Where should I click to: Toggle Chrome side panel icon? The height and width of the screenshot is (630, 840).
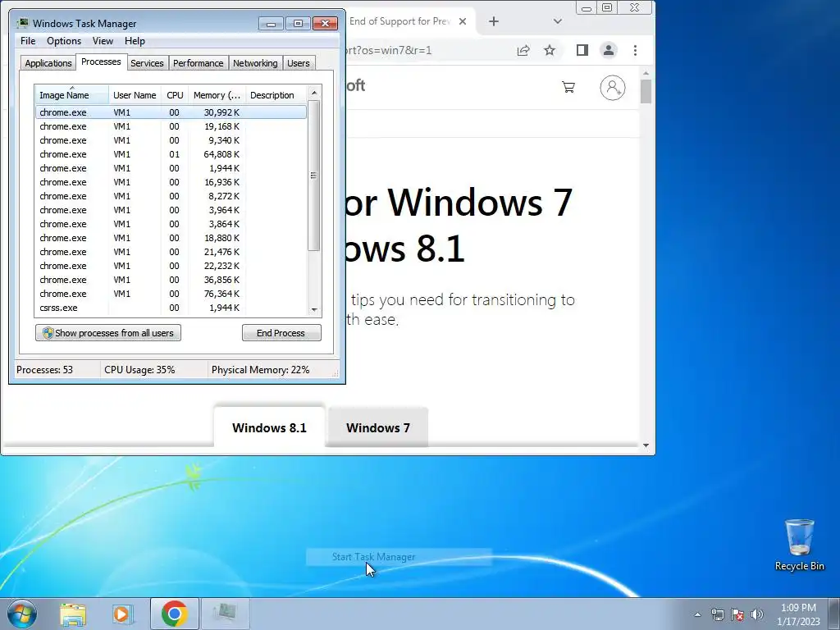[x=582, y=50]
